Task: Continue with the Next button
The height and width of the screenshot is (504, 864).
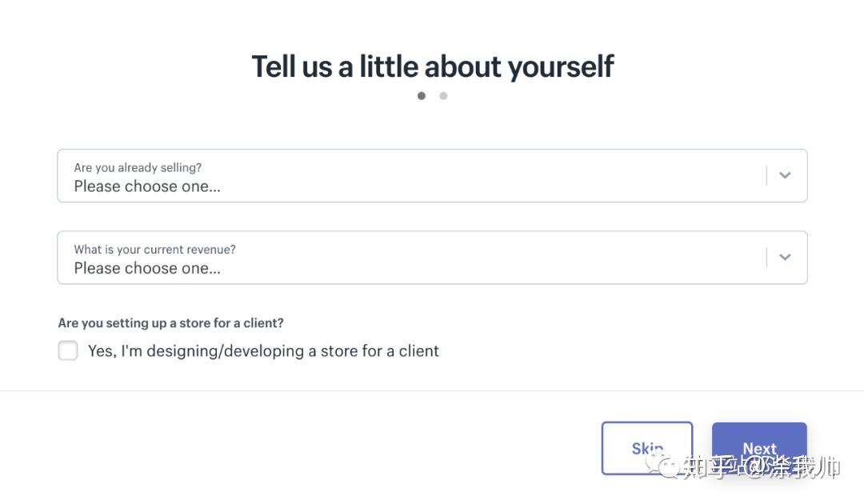Action: [x=759, y=448]
